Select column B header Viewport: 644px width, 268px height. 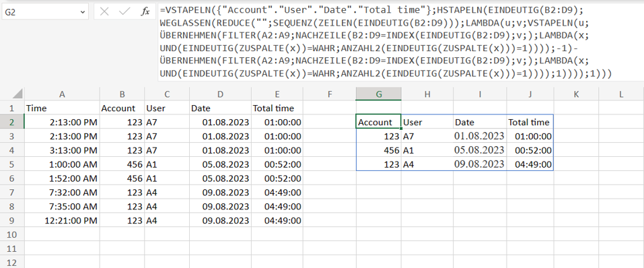coord(122,94)
